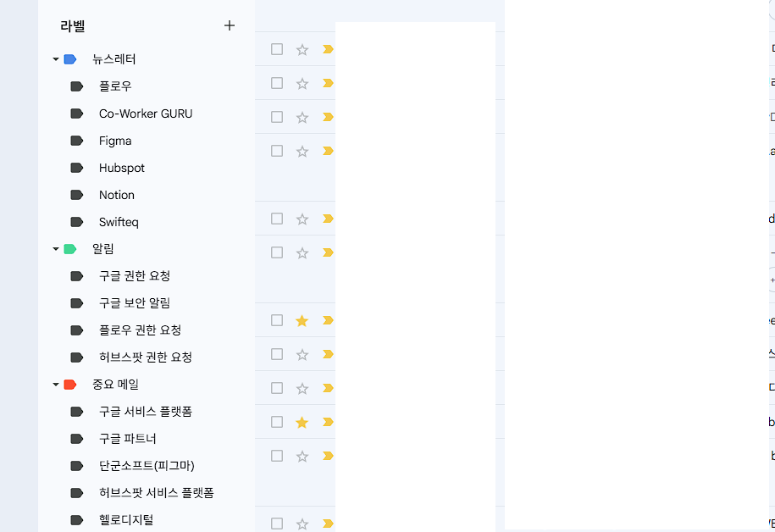The width and height of the screenshot is (775, 532).
Task: Collapse the 중요 메일 label group arrow
Action: pyautogui.click(x=56, y=385)
